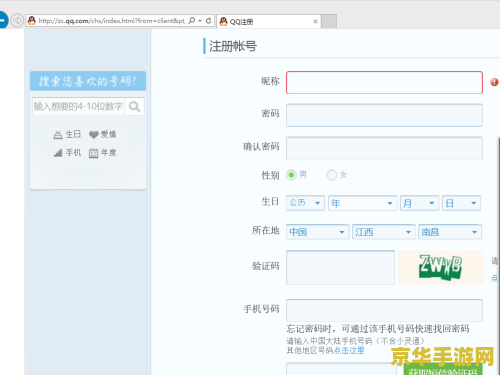This screenshot has height=375, width=500.
Task: Click the refresh icon in address bar
Action: coord(209,21)
